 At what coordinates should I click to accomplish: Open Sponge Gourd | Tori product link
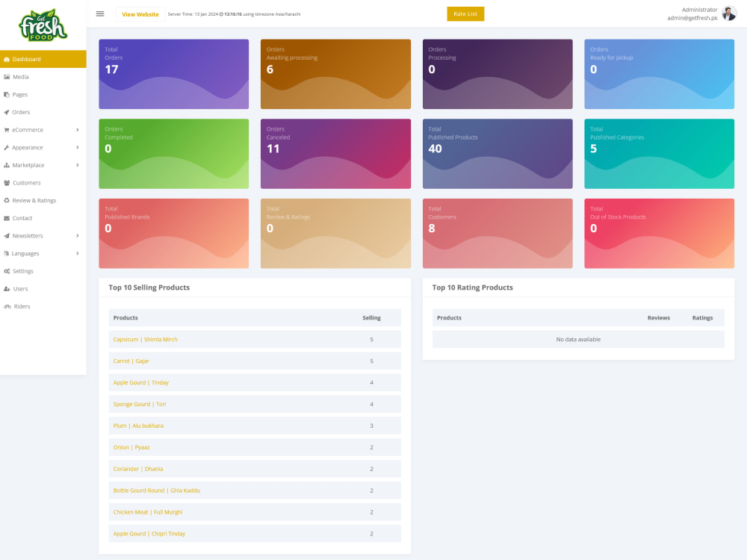tap(140, 404)
